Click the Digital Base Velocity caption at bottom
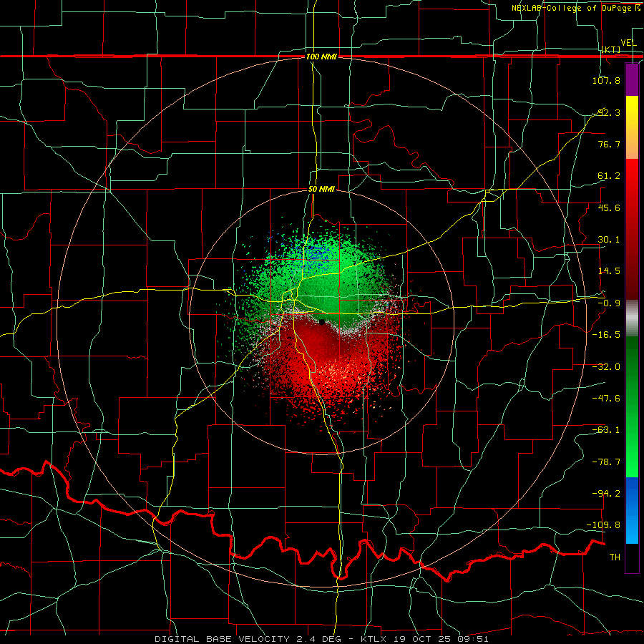 [x=321, y=639]
